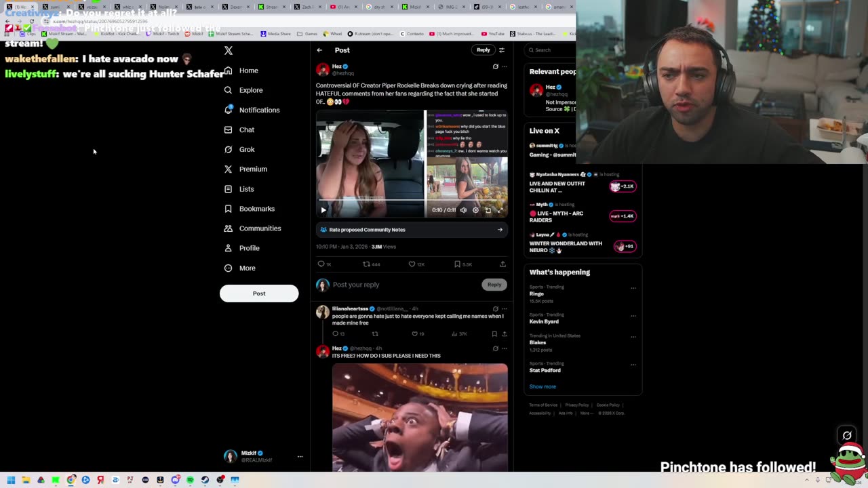Like the main post with 12K likes
Screen dimensions: 868x488
[x=416, y=264]
